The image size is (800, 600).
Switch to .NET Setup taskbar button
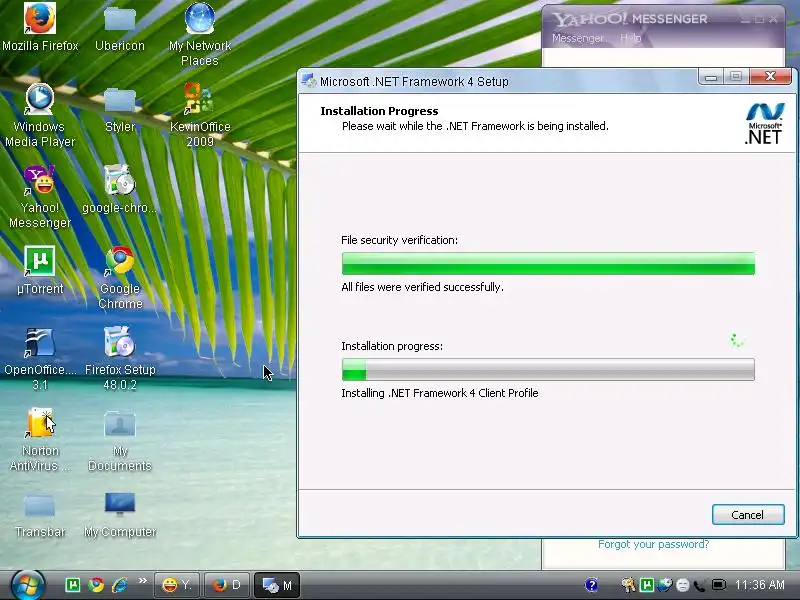277,585
